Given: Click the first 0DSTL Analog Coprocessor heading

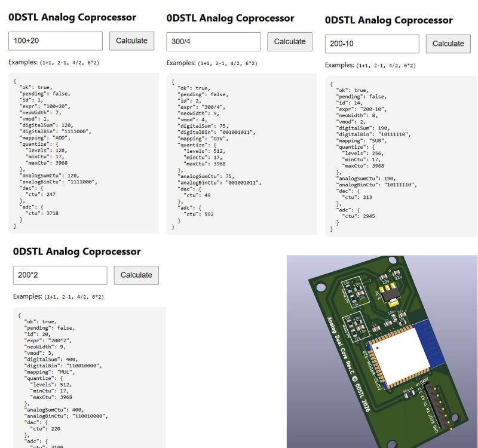Looking at the screenshot, I should pos(72,17).
